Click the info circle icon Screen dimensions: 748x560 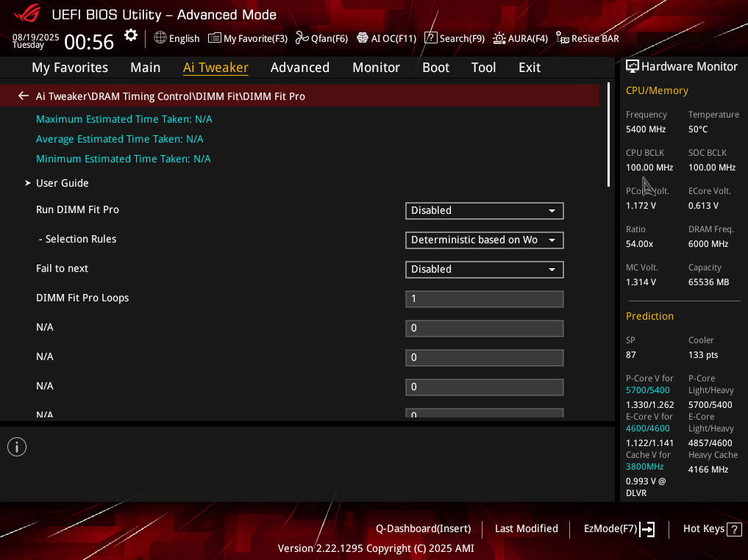click(17, 447)
